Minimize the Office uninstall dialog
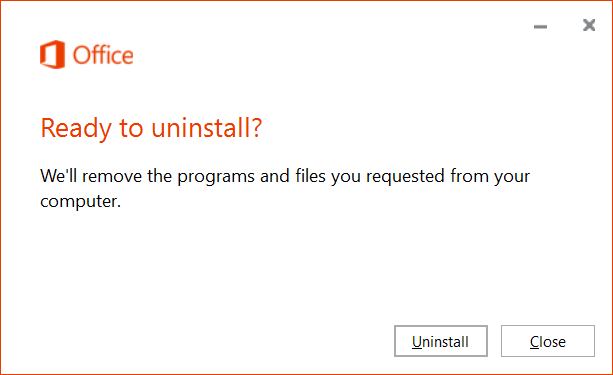Screen dimensions: 613x375 click(540, 27)
